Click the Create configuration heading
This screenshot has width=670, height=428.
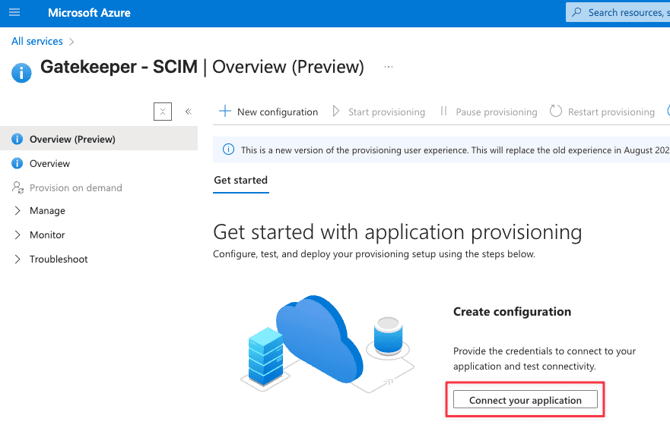point(512,312)
